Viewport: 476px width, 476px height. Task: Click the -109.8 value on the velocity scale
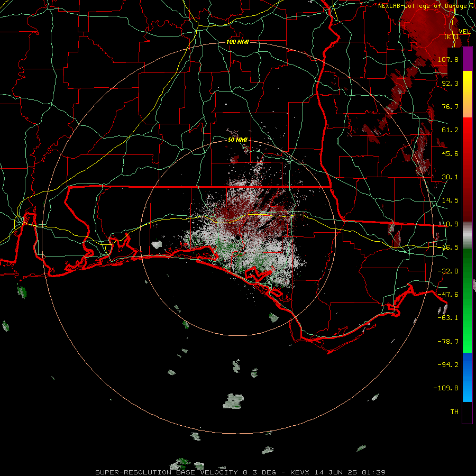[x=446, y=388]
